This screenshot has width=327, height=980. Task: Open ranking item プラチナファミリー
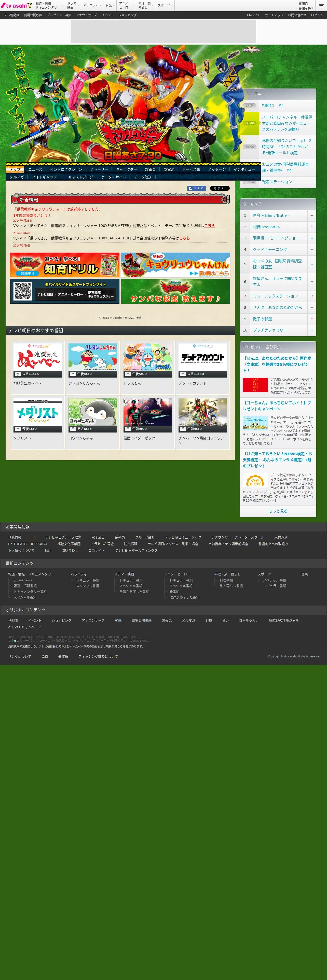point(270,330)
